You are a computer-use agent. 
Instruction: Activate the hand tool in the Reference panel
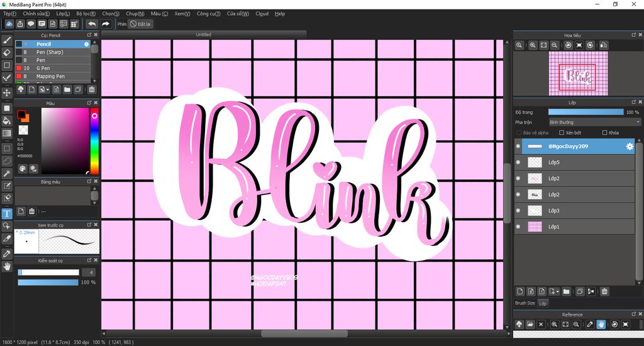(x=601, y=324)
